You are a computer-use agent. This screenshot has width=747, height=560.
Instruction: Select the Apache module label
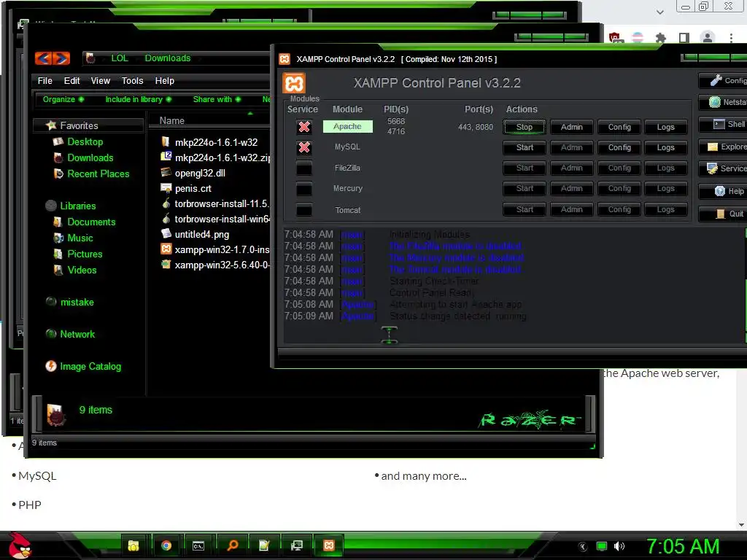(347, 127)
